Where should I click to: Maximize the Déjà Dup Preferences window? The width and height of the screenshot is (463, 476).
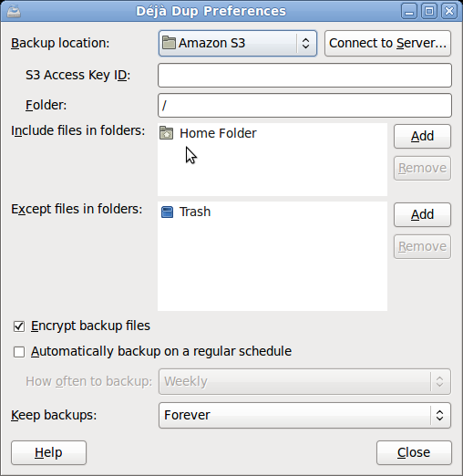429,12
